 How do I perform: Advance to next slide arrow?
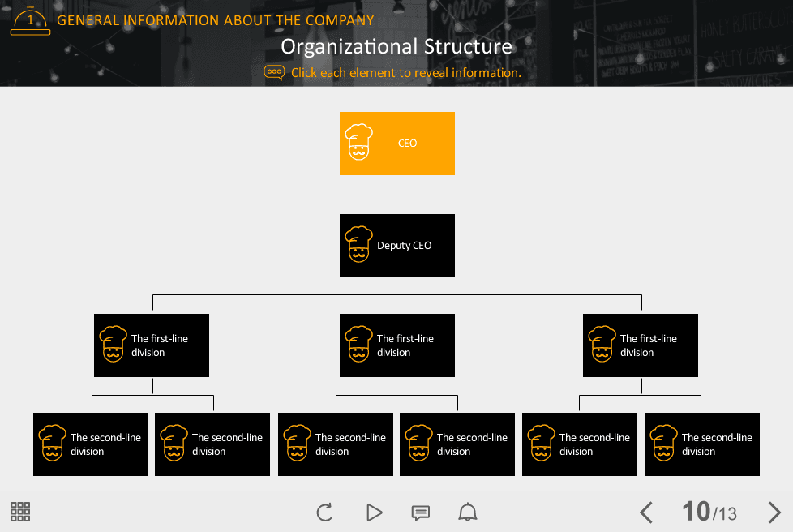[x=774, y=513]
